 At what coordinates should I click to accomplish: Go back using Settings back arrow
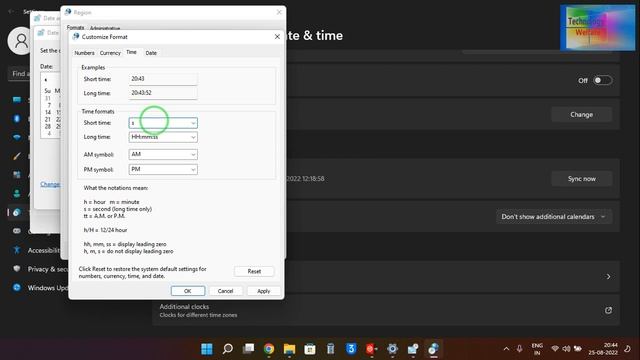pyautogui.click(x=11, y=12)
